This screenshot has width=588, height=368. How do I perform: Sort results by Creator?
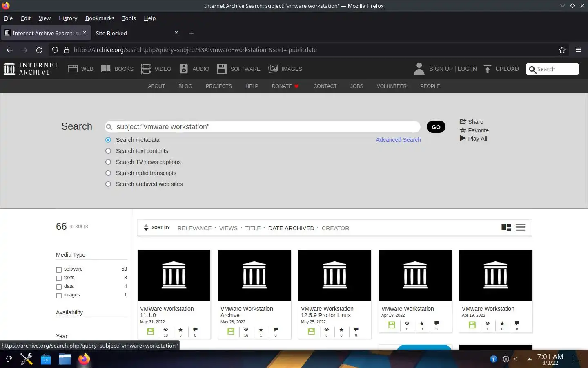(x=335, y=228)
